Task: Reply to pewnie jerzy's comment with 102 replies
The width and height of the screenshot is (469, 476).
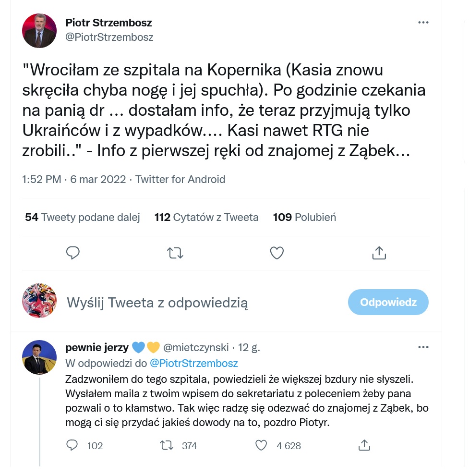Action: coord(72,445)
